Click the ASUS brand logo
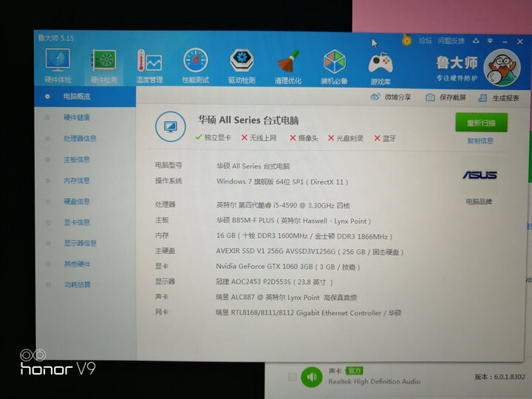 click(480, 175)
